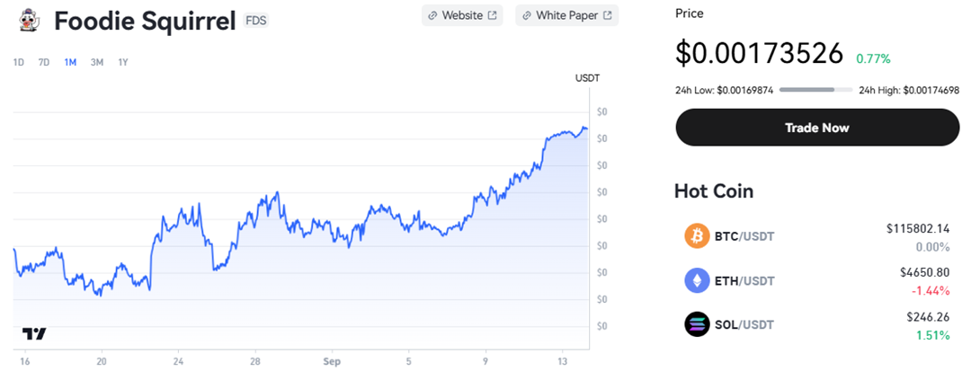Click the Trade Now button
This screenshot has height=371, width=980.
tap(817, 128)
